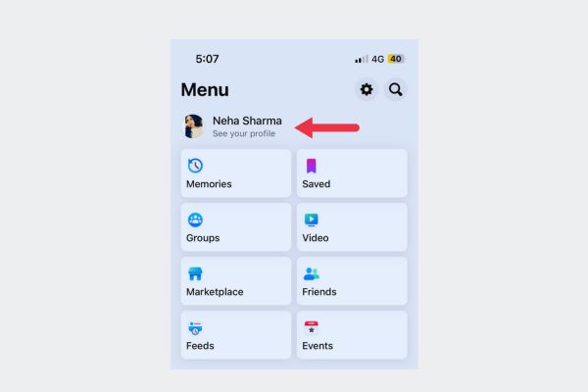Tap the Events label
588x392 pixels.
tap(318, 346)
